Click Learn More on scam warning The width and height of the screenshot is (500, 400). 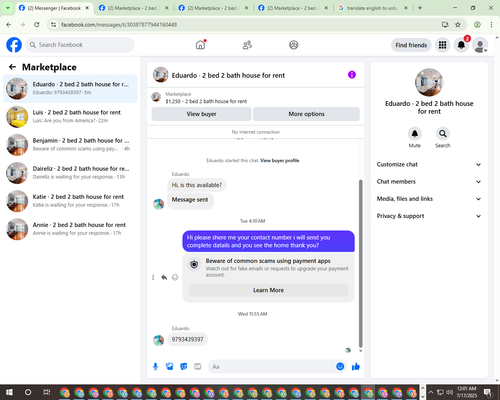point(268,290)
